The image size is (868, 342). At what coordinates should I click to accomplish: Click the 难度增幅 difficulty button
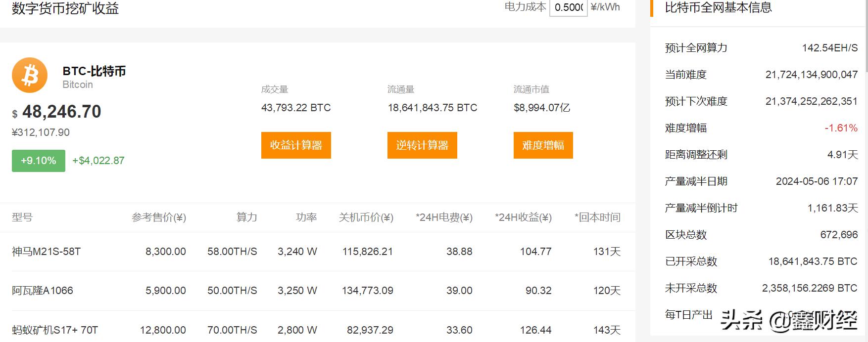[543, 145]
